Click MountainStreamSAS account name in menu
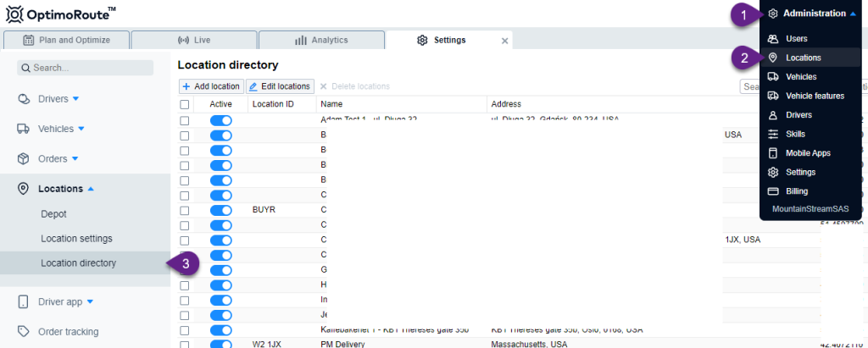The height and width of the screenshot is (348, 868). (x=810, y=209)
